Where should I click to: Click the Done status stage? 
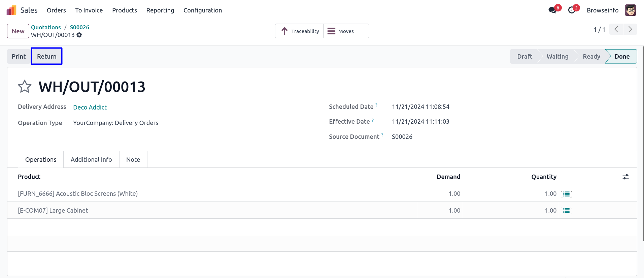(622, 56)
